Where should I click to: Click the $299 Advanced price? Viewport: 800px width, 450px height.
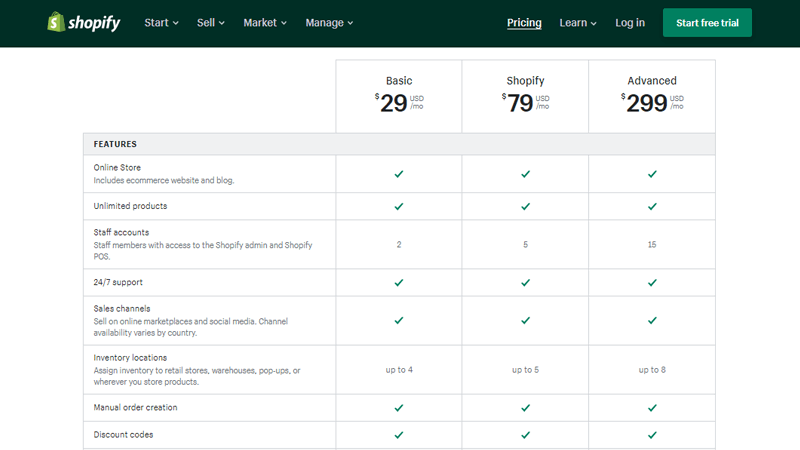[x=652, y=103]
